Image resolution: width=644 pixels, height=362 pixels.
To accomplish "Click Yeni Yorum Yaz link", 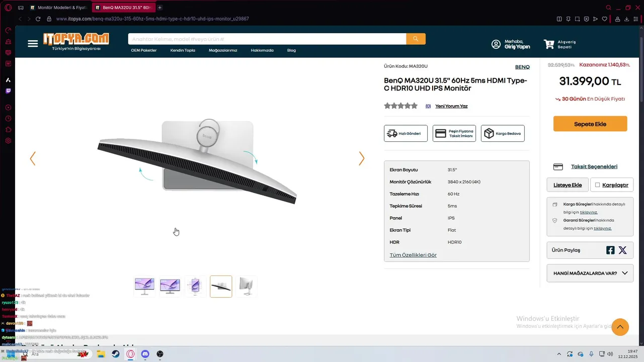I will 451,106.
